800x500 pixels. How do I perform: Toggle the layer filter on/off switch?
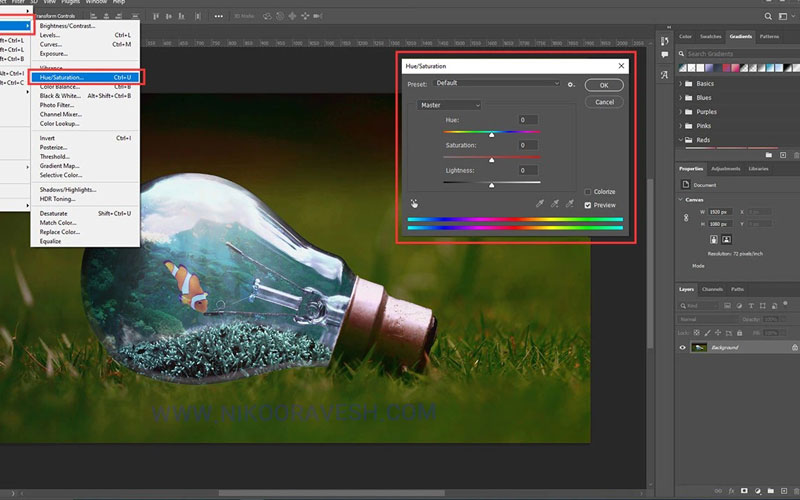coord(785,304)
